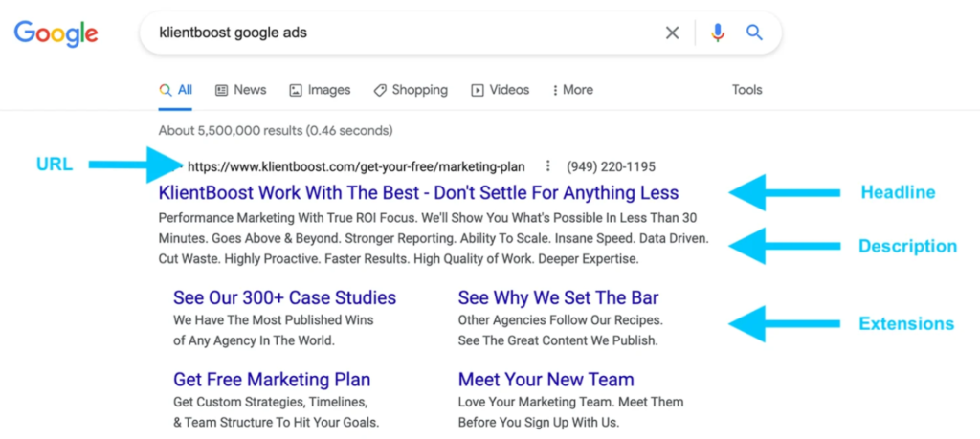980x439 pixels.
Task: Click the text Get Custom Strategies, Timelines
Action: 270,402
